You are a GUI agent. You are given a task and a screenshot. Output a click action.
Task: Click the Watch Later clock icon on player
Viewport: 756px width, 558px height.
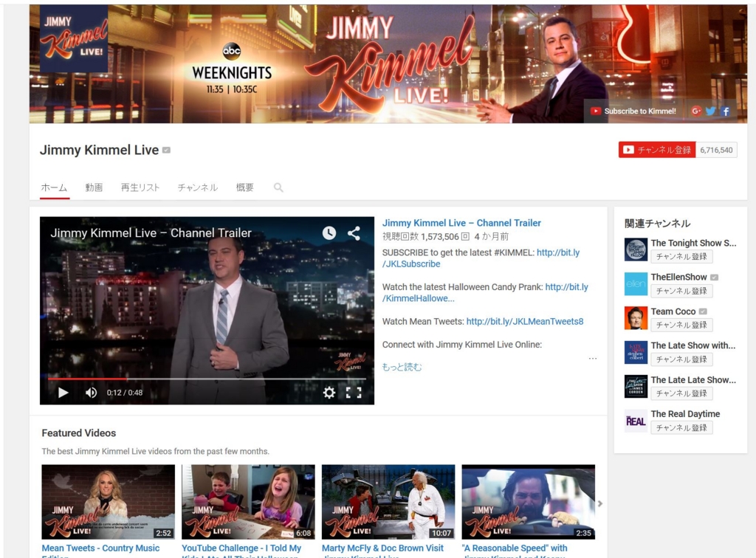click(x=329, y=233)
